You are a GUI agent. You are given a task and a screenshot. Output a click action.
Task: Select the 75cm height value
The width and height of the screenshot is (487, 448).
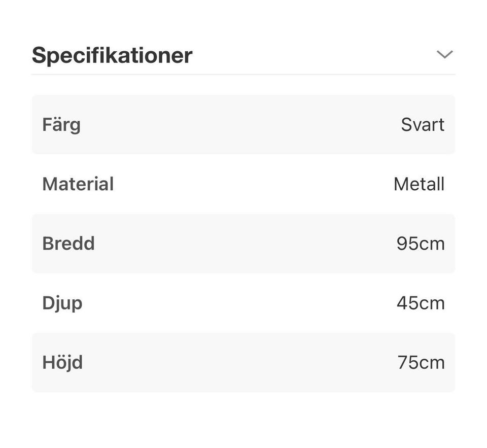[421, 362]
